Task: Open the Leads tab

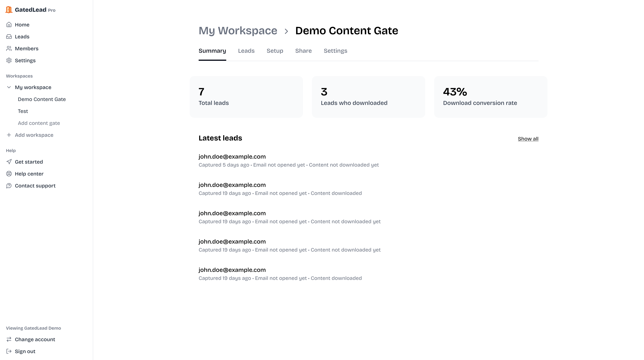Action: (246, 51)
